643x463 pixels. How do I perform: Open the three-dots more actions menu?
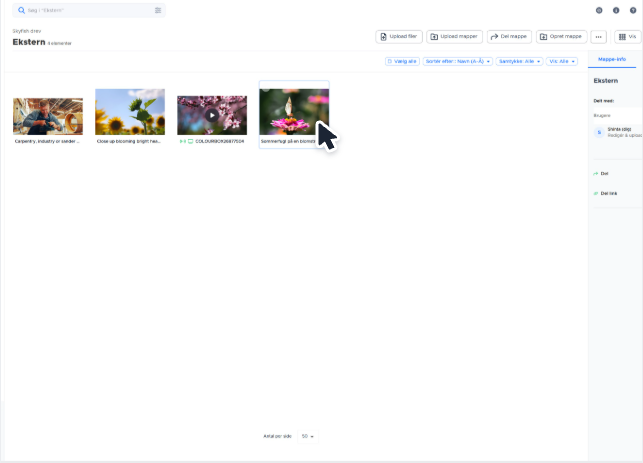[x=598, y=36]
